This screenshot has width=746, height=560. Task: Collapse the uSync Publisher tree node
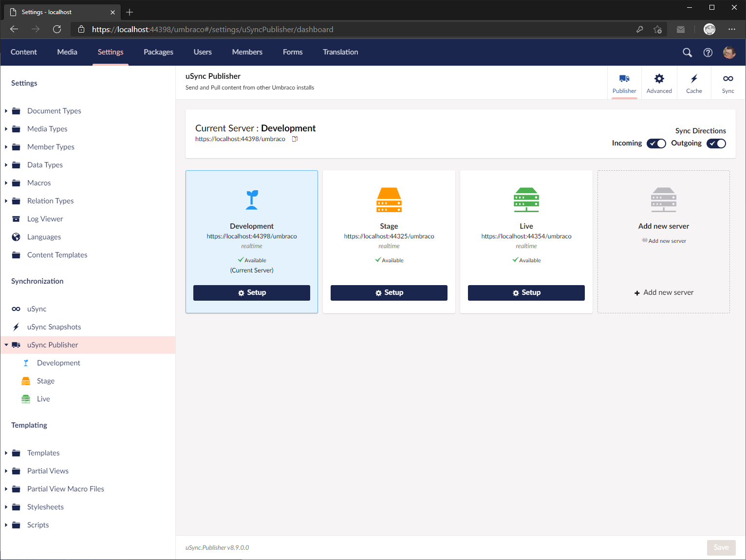tap(6, 345)
